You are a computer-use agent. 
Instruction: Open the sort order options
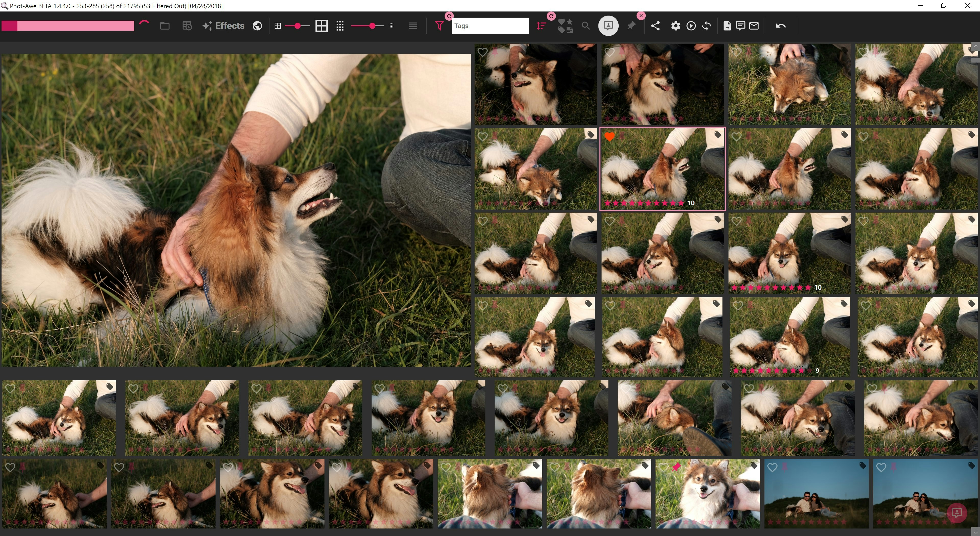click(x=541, y=26)
